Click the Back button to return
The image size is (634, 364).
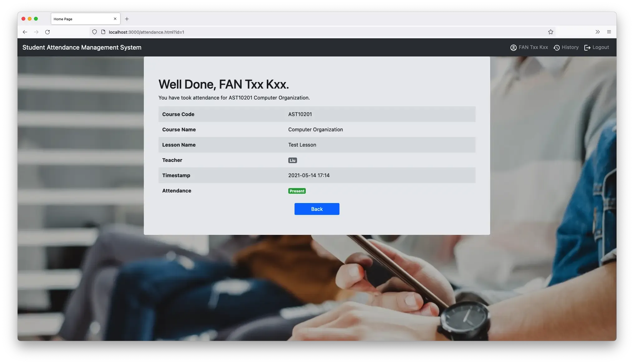(317, 209)
